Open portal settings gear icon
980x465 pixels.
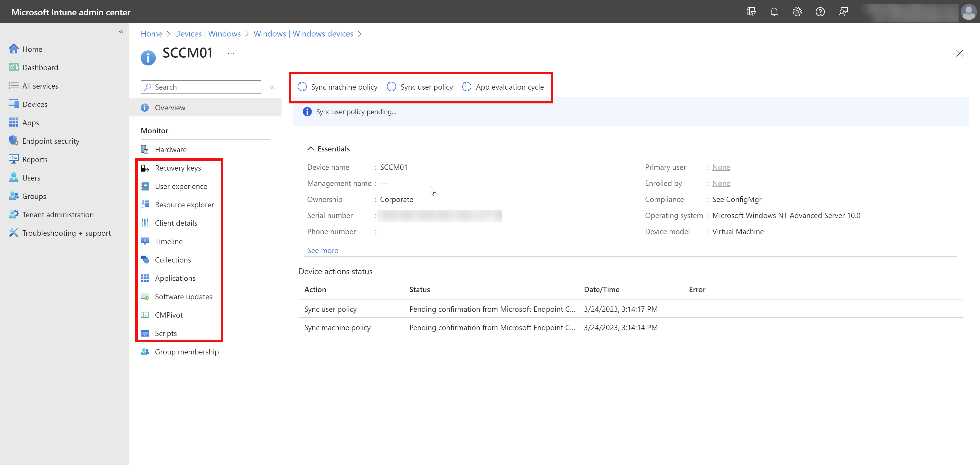(797, 12)
